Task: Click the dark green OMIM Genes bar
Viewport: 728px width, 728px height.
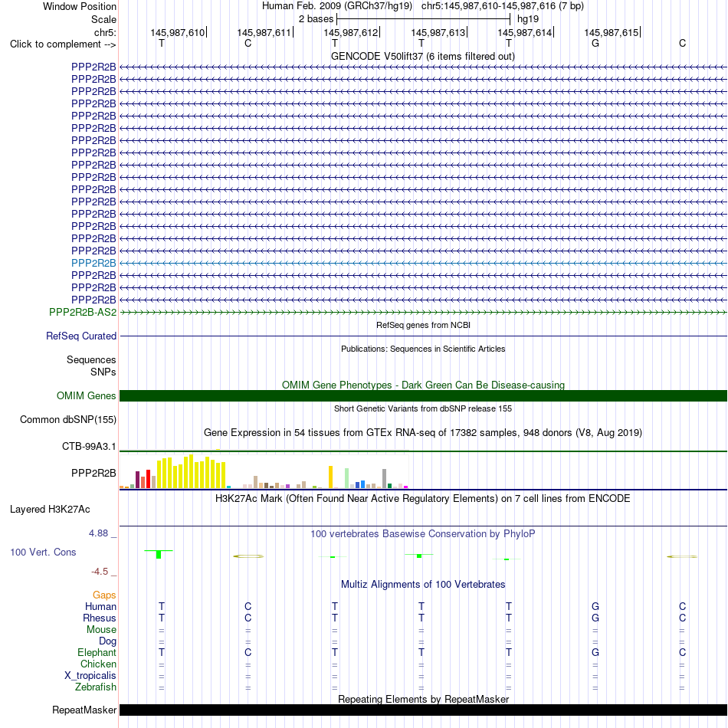Action: click(423, 395)
